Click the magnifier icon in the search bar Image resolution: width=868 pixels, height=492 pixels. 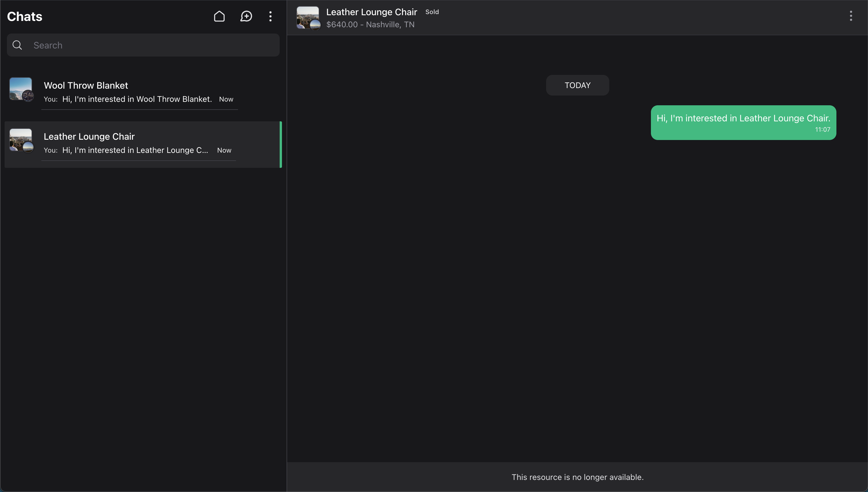[x=17, y=45]
